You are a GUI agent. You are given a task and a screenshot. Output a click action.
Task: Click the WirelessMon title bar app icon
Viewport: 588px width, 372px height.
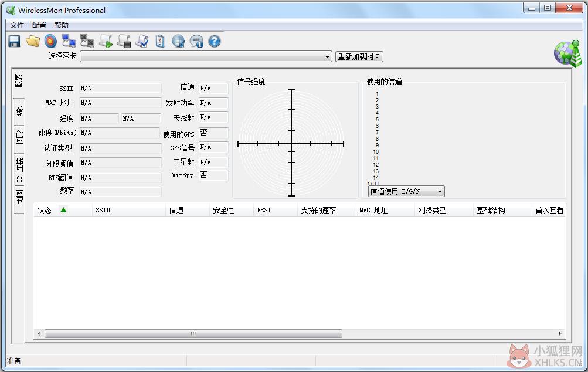[x=11, y=10]
